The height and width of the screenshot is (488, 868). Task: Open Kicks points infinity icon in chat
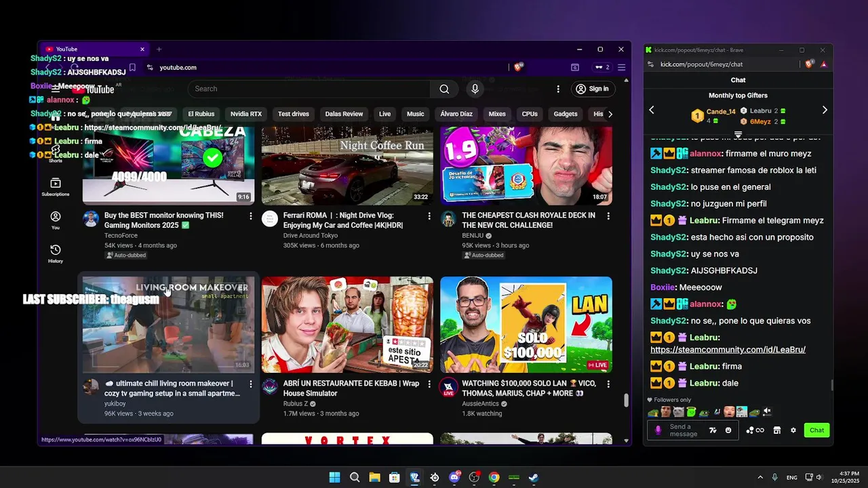(755, 430)
